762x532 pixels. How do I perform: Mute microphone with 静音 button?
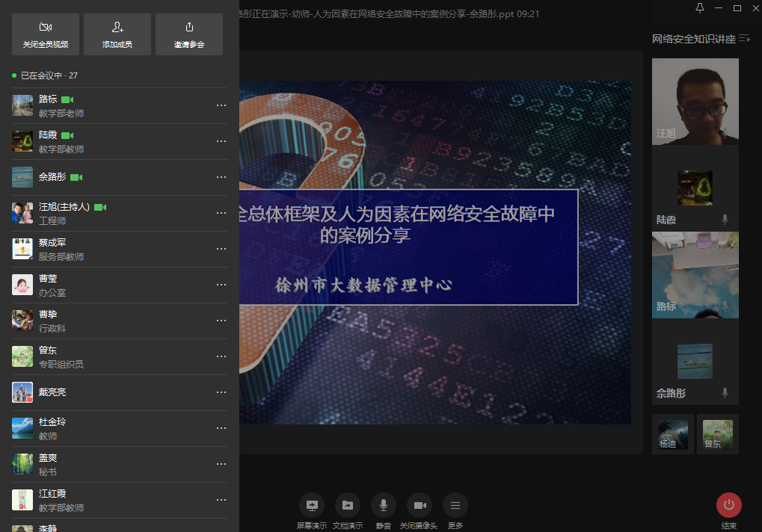[384, 506]
